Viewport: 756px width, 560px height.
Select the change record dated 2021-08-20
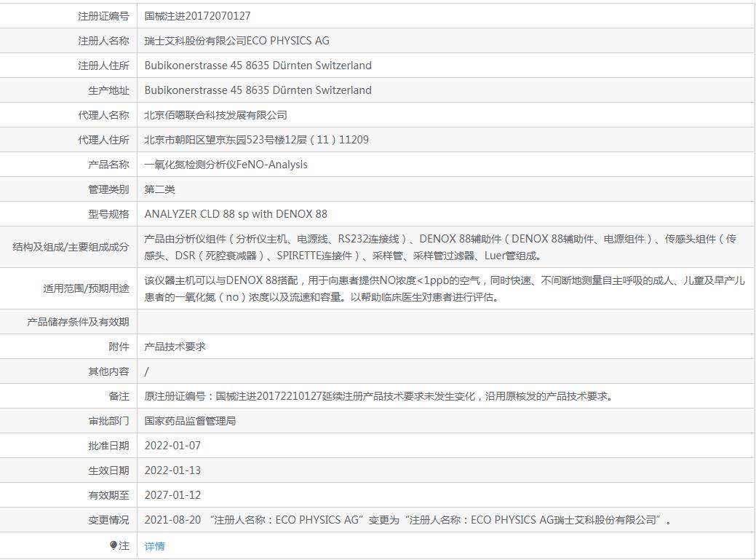coord(408,520)
